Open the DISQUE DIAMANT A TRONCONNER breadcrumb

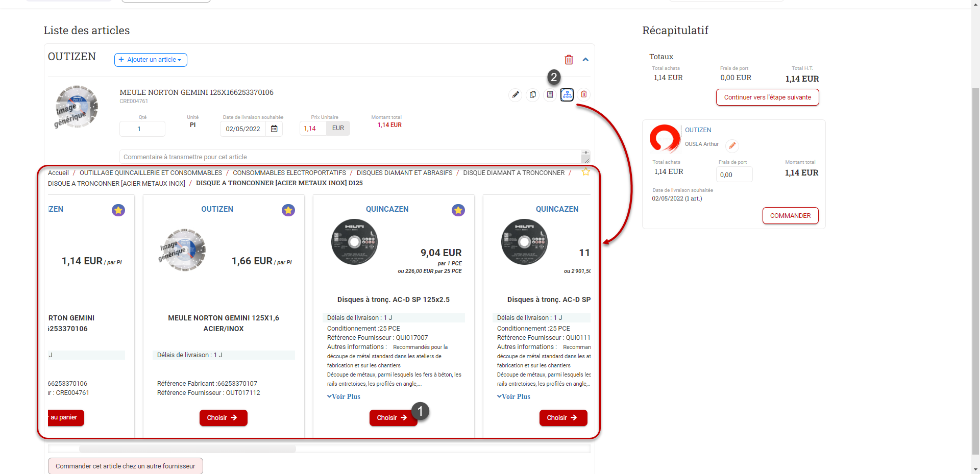(513, 173)
